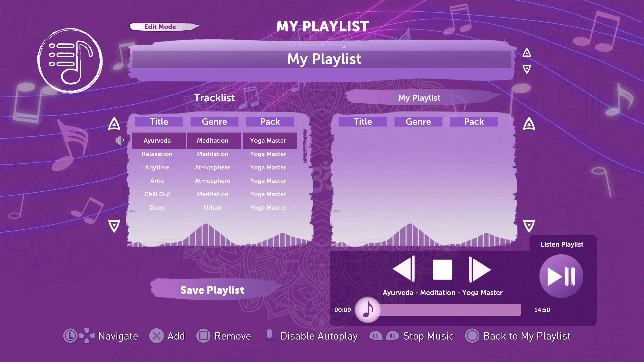Click the Save Playlist button

[x=212, y=290]
